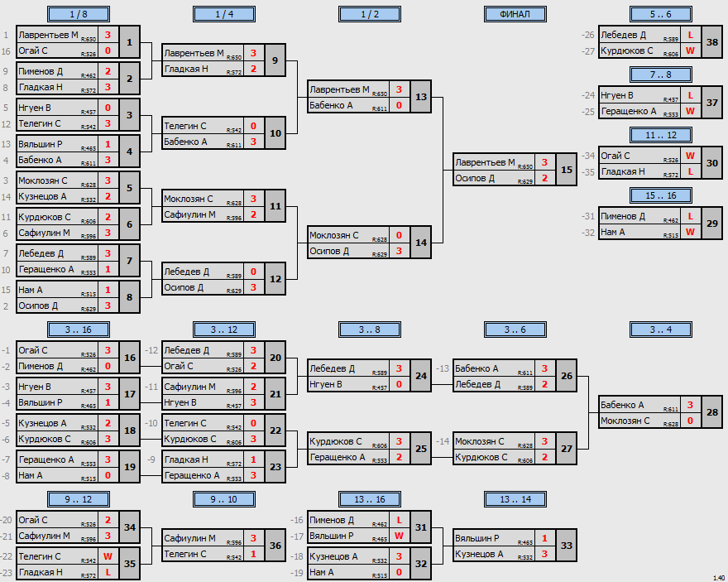The image size is (728, 582).
Task: Click the 9 .. 10 round header
Action: tap(224, 500)
